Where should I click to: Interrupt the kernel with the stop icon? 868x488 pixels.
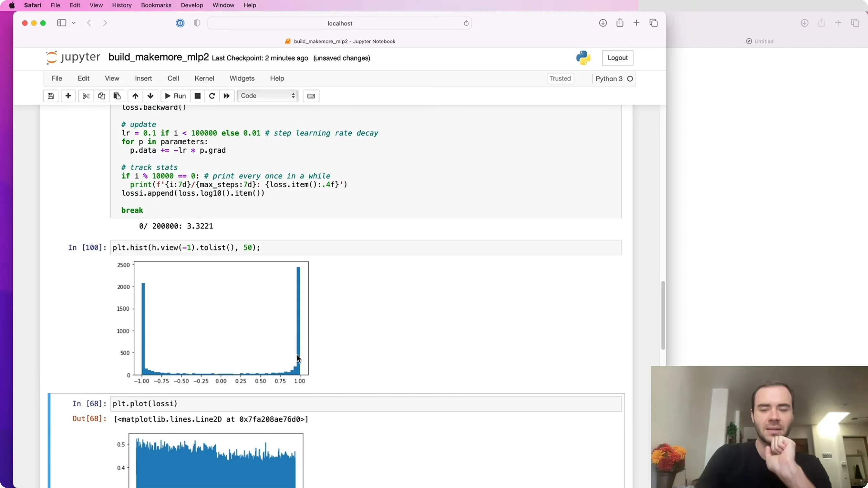coord(198,96)
